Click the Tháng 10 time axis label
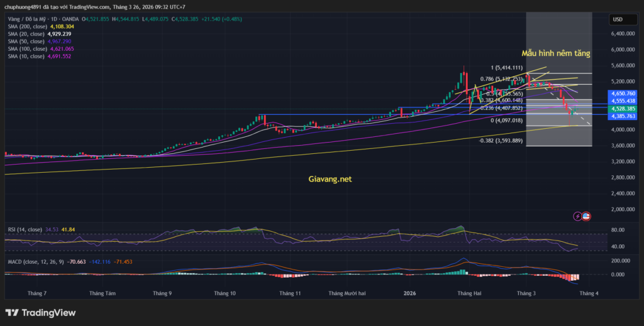The width and height of the screenshot is (644, 326). point(225,293)
